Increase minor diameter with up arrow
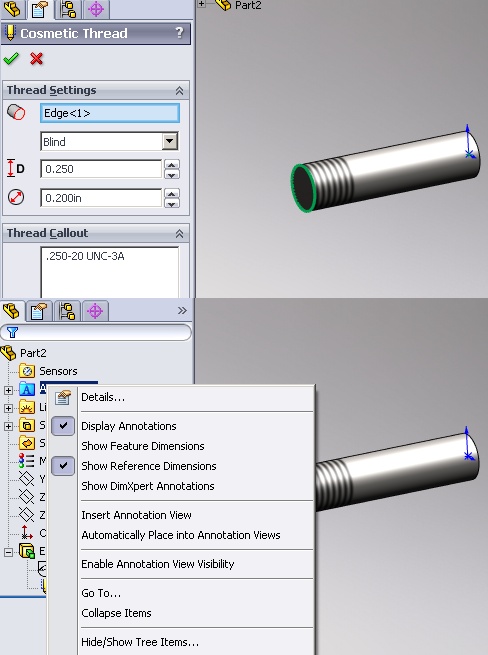 click(x=172, y=193)
